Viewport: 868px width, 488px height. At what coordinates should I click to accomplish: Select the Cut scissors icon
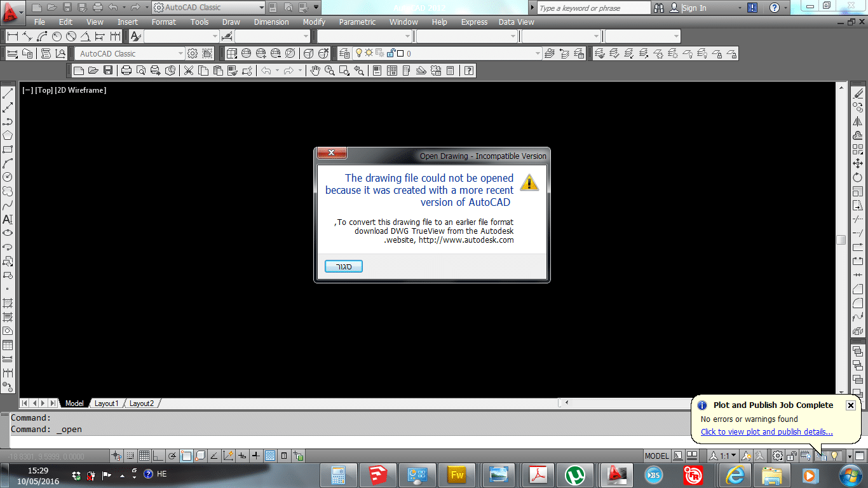189,71
